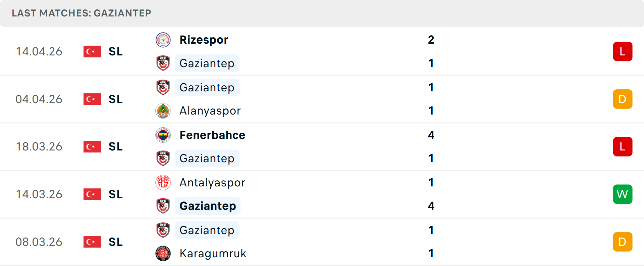Screen dimensions: 644x266
Task: Open the Karagumruk team link
Action: [x=213, y=254]
